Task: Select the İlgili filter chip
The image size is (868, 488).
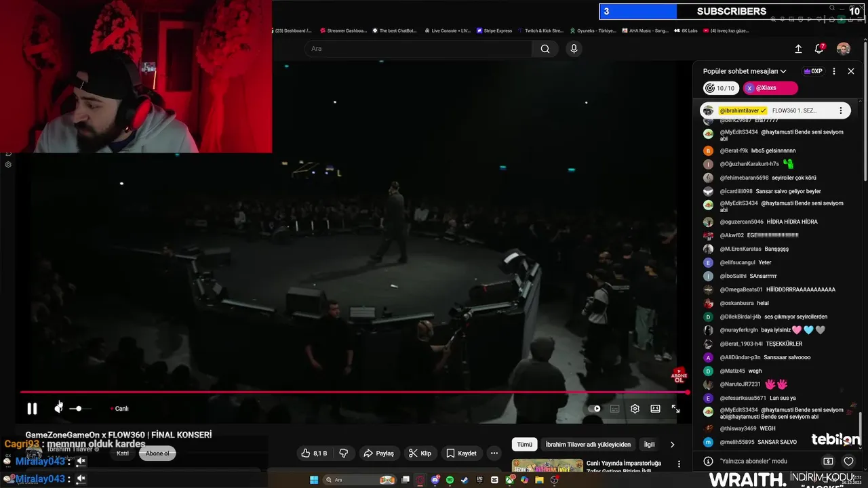Action: coord(650,445)
